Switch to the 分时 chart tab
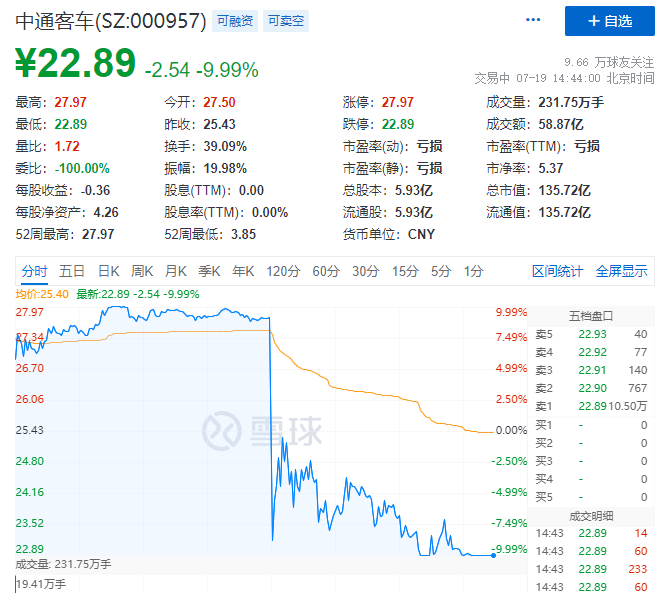 [34, 271]
